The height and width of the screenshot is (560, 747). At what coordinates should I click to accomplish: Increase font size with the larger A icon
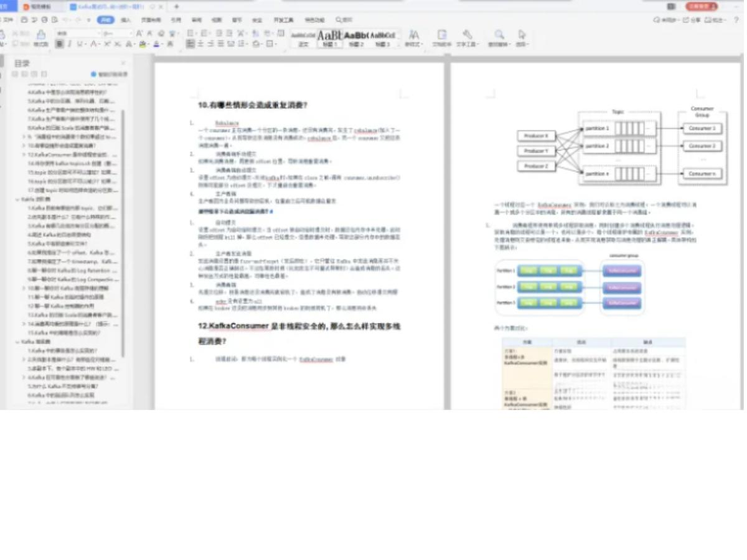(139, 34)
